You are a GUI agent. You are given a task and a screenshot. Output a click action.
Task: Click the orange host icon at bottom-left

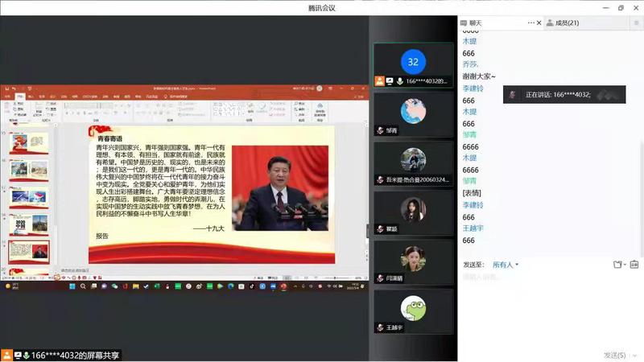pyautogui.click(x=7, y=355)
